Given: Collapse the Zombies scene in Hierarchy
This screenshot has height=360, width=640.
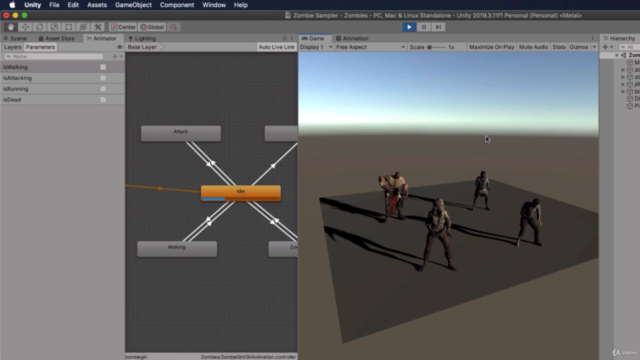Looking at the screenshot, I should [x=617, y=55].
